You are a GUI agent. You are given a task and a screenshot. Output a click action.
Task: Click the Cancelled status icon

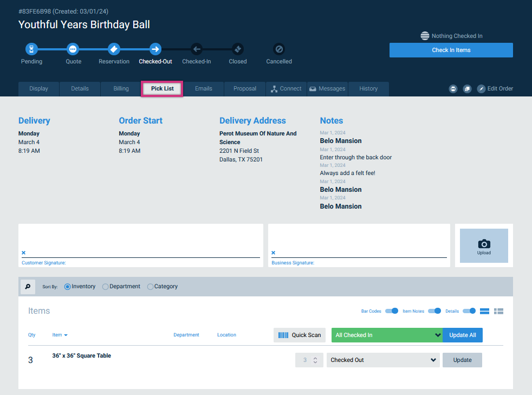click(279, 49)
